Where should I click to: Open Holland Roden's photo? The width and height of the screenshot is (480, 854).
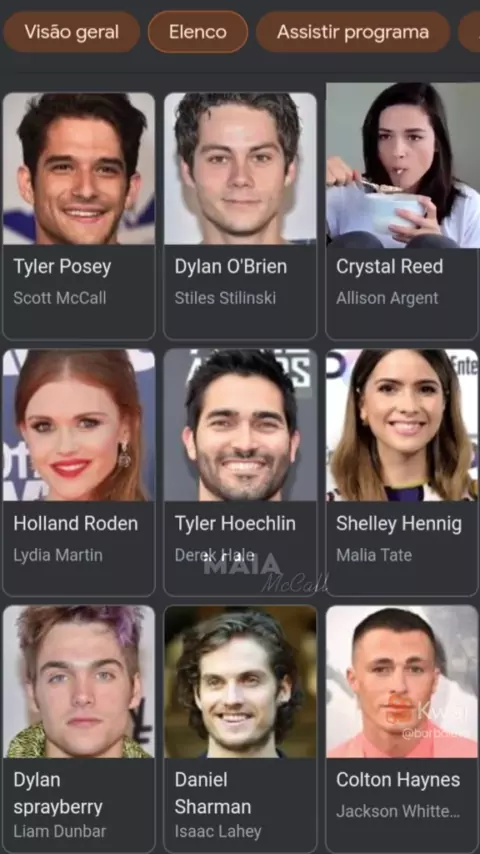[x=79, y=425]
